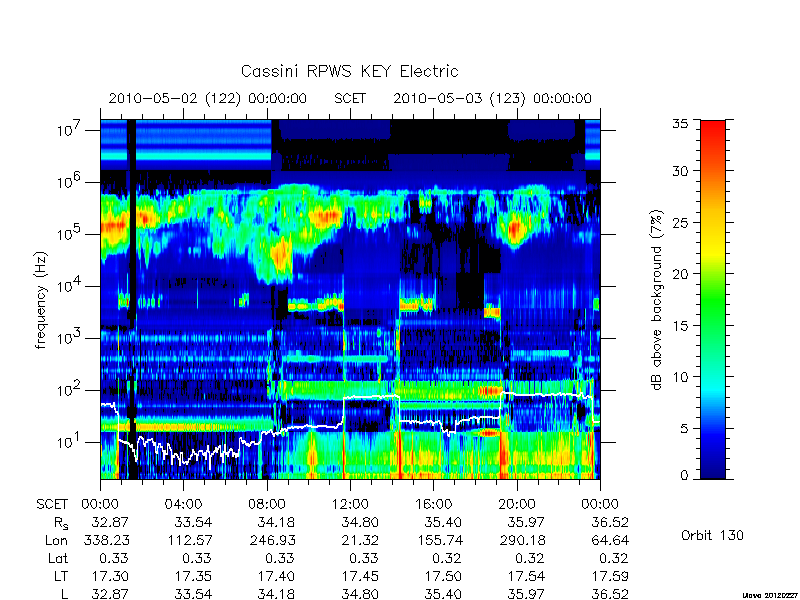The height and width of the screenshot is (600, 800).
Task: Click the local time value '17.35'
Action: pos(193,577)
